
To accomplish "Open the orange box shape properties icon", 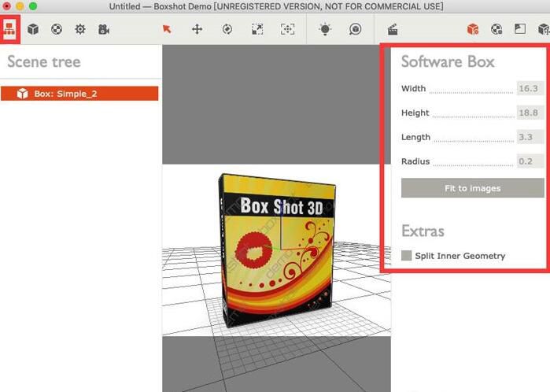I will (473, 29).
